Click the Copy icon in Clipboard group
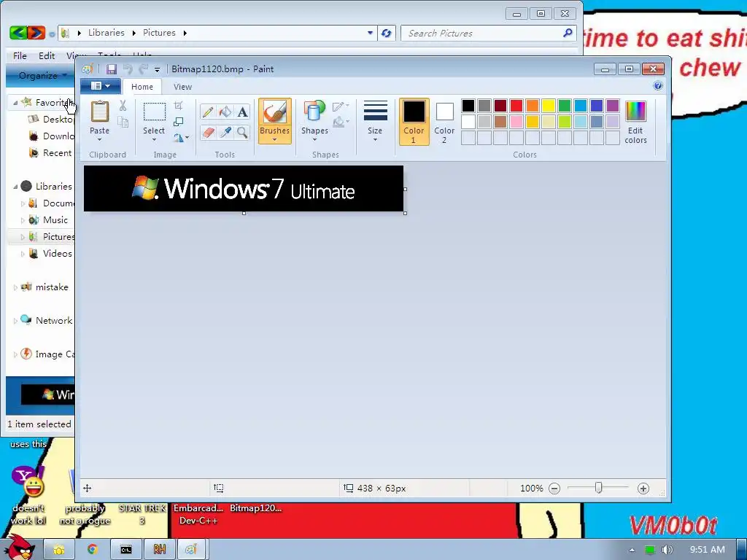Image resolution: width=747 pixels, height=560 pixels. [x=123, y=122]
